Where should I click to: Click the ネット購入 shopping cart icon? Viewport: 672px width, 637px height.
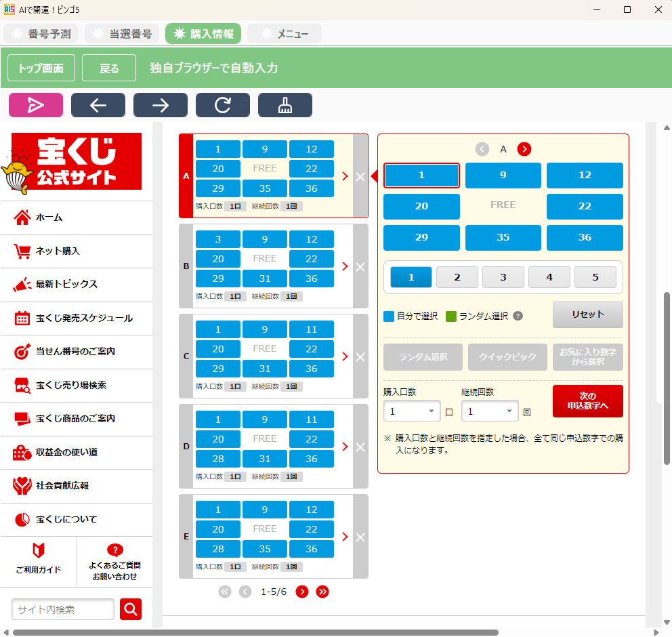coord(22,251)
